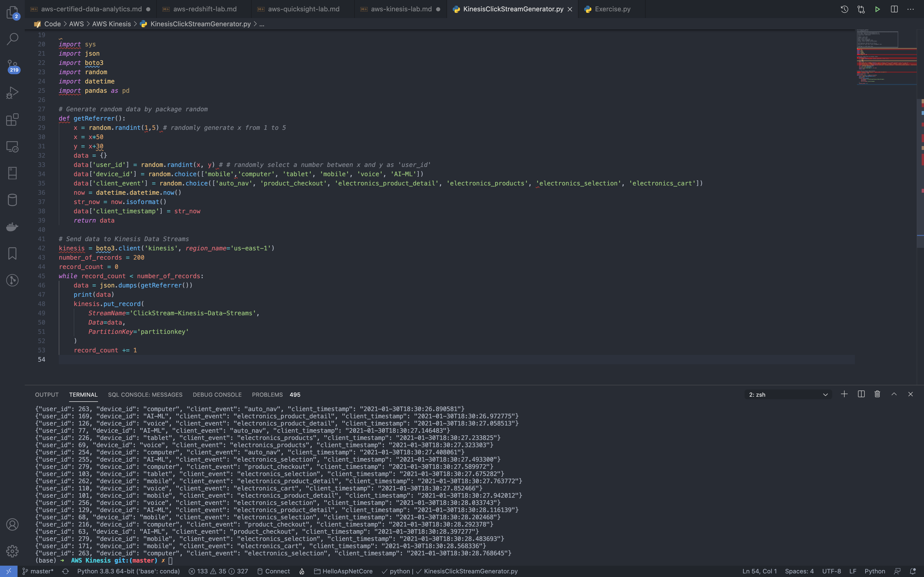Open editor More Actions ellipsis menu
Viewport: 924px width, 577px height.
(911, 9)
